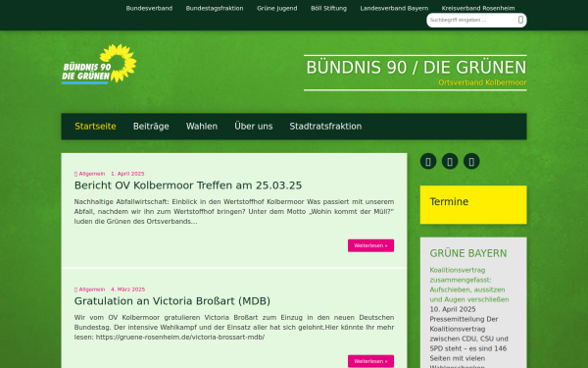Image resolution: width=588 pixels, height=368 pixels.
Task: Click the second round social media icon
Action: pos(450,162)
